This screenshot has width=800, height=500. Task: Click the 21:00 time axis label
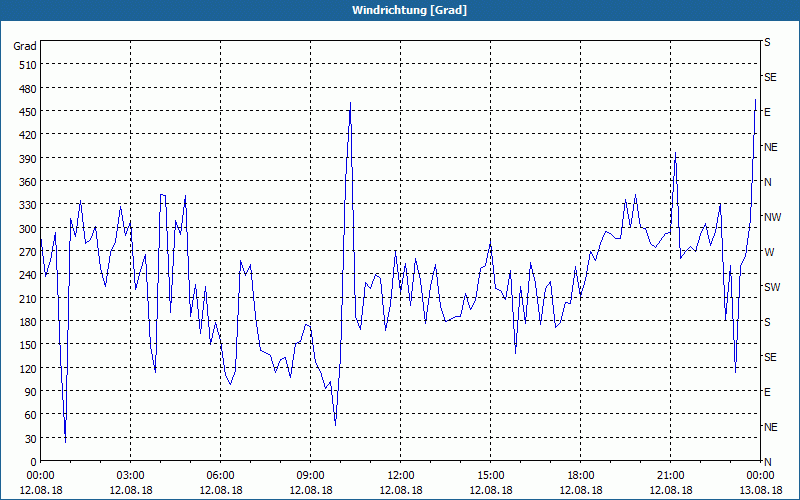[x=670, y=476]
